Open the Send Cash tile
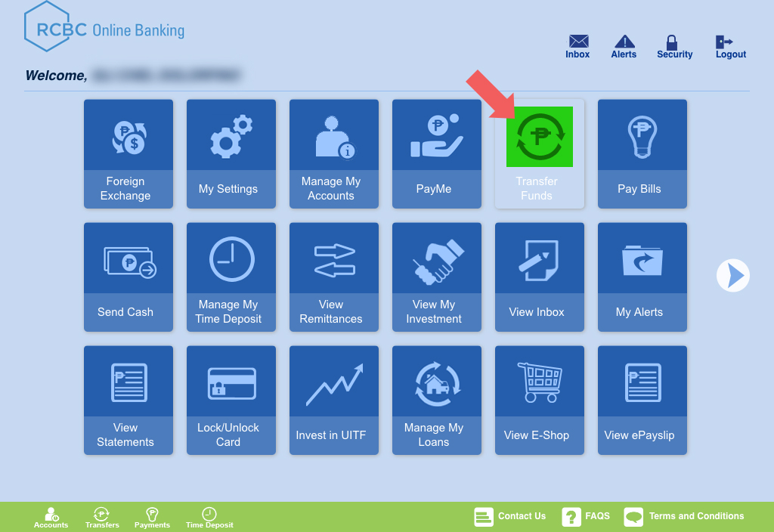This screenshot has height=532, width=774. pyautogui.click(x=128, y=277)
